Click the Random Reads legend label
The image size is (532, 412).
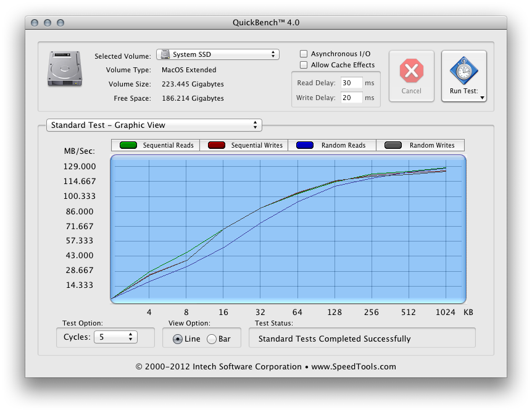click(343, 145)
